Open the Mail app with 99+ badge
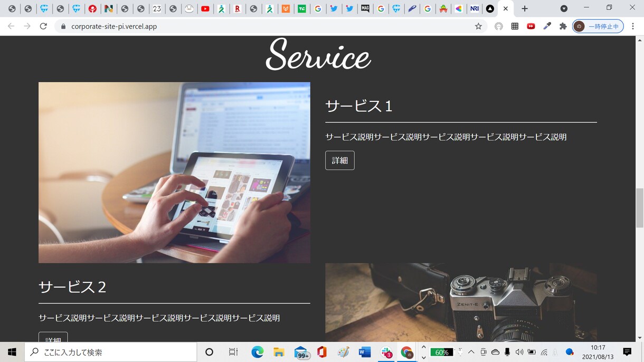Viewport: 644px width, 362px height. coord(301,352)
